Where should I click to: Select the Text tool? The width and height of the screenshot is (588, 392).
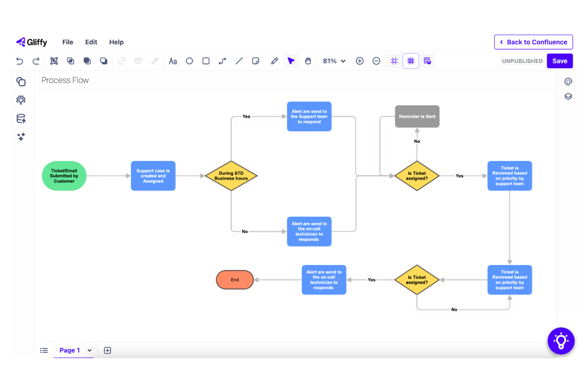point(173,61)
